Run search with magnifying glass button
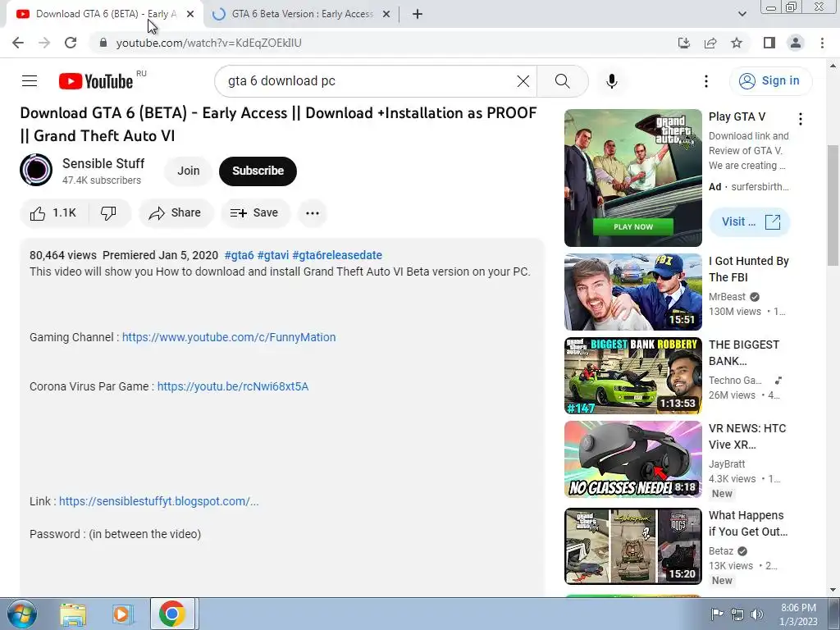Image resolution: width=840 pixels, height=630 pixels. [x=563, y=81]
